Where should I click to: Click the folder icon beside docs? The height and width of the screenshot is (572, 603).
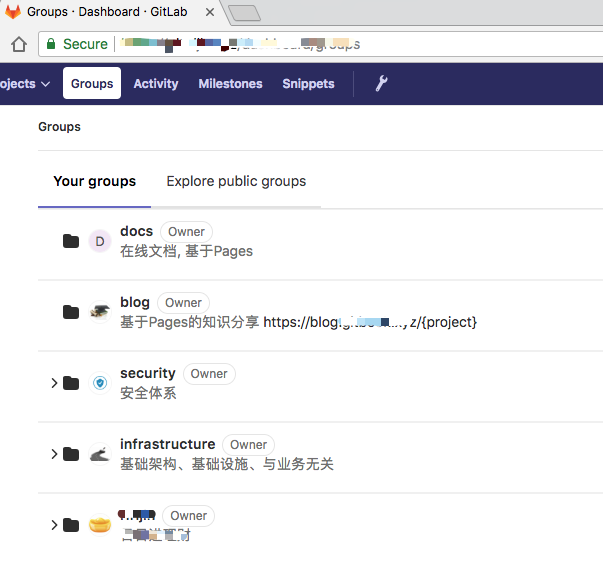point(71,241)
